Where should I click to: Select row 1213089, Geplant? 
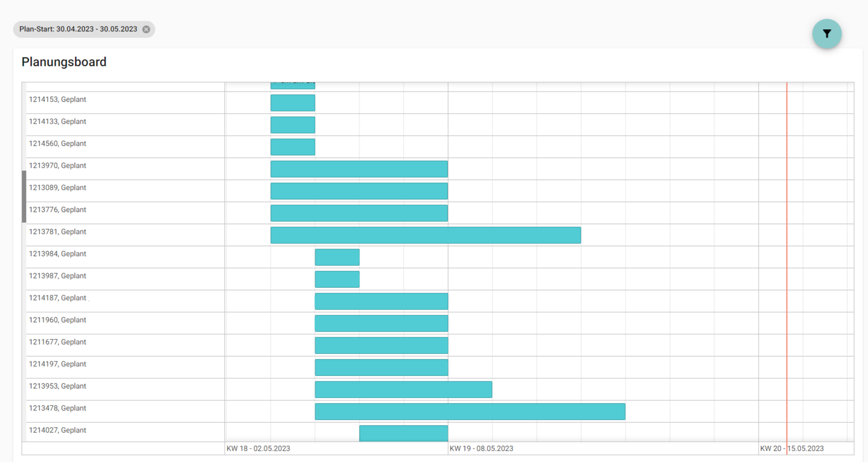click(58, 188)
